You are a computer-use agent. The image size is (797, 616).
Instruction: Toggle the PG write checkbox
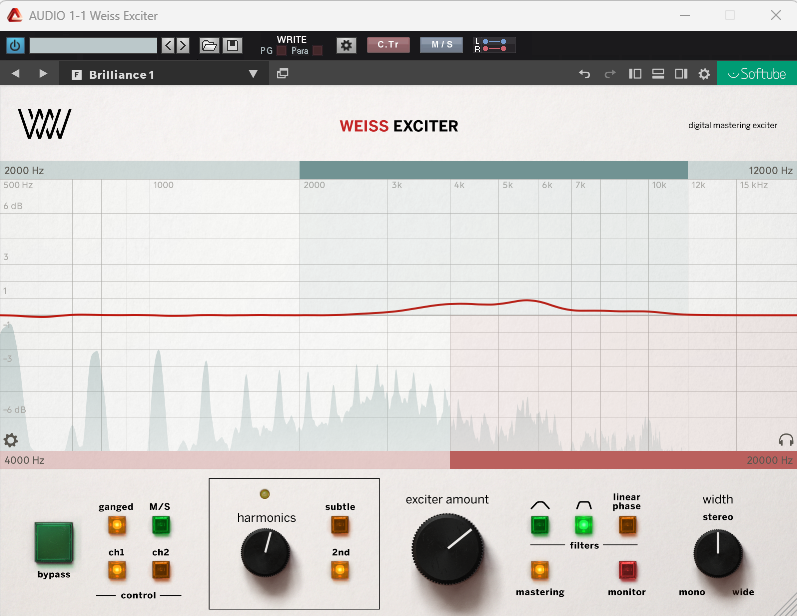click(281, 51)
